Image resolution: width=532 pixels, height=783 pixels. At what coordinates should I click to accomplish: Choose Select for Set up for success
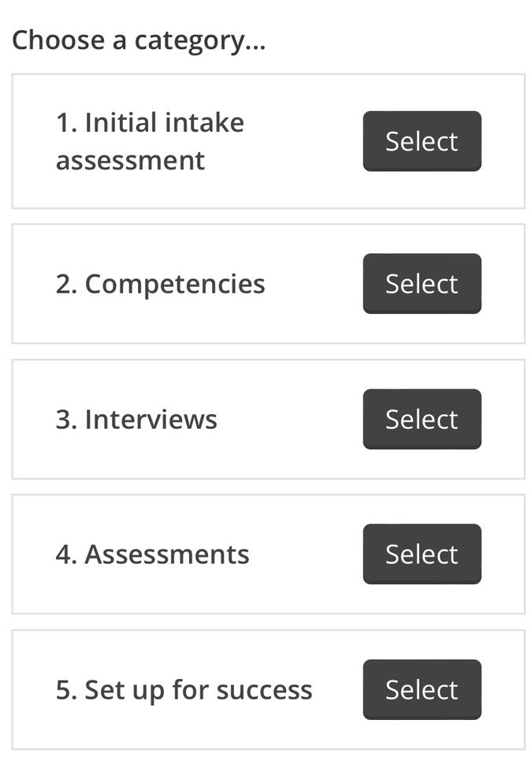click(422, 689)
